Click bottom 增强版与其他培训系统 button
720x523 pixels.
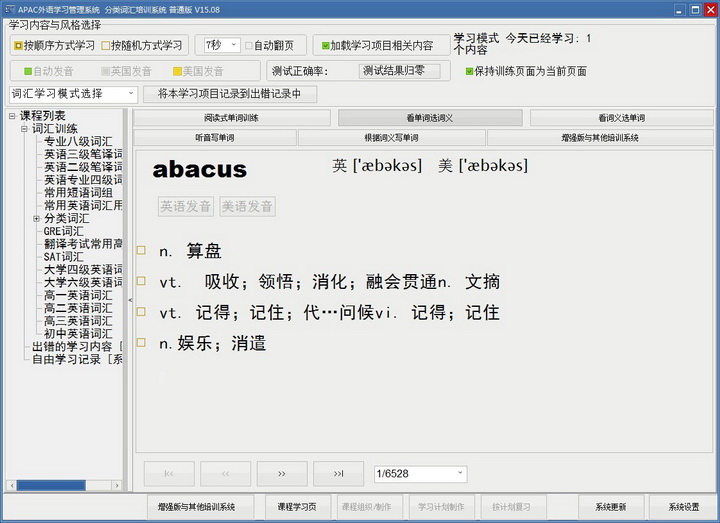pyautogui.click(x=200, y=507)
